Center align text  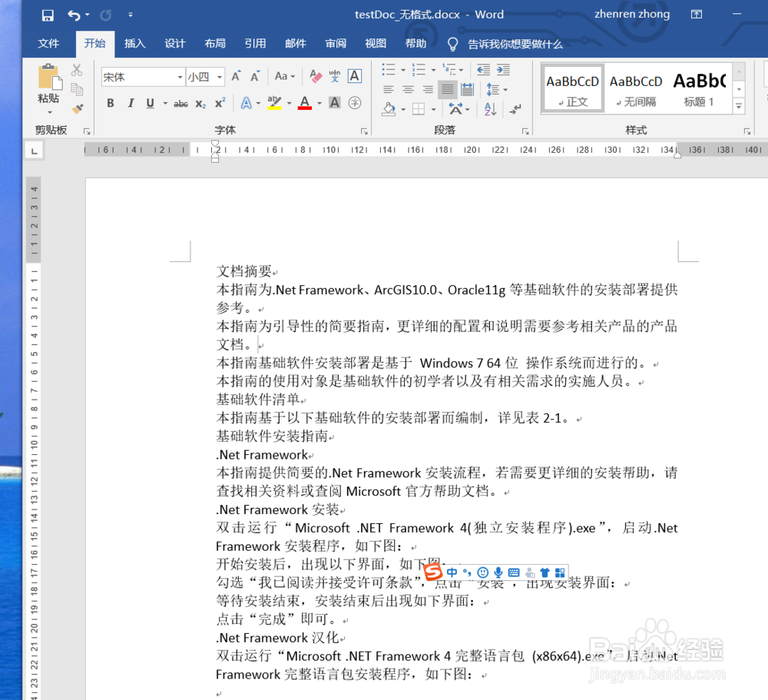(408, 89)
